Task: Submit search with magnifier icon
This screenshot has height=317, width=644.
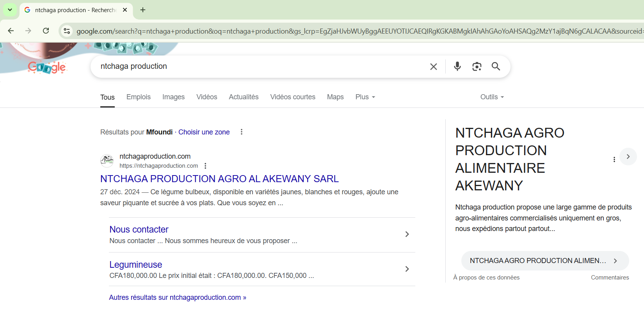Action: 496,66
